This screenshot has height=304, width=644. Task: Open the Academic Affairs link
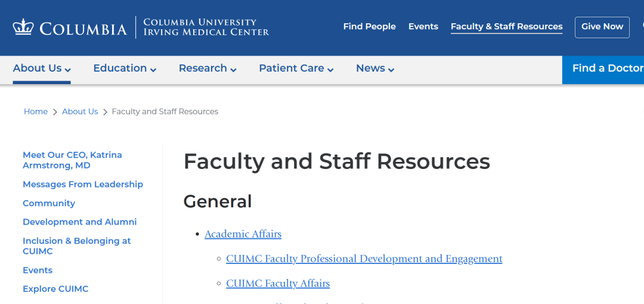pyautogui.click(x=243, y=234)
